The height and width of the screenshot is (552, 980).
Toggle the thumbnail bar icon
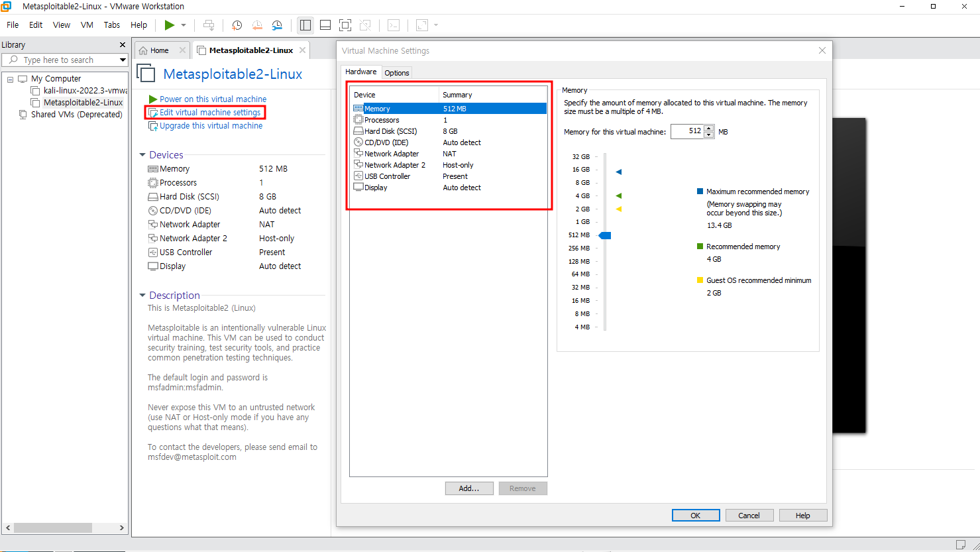click(325, 25)
